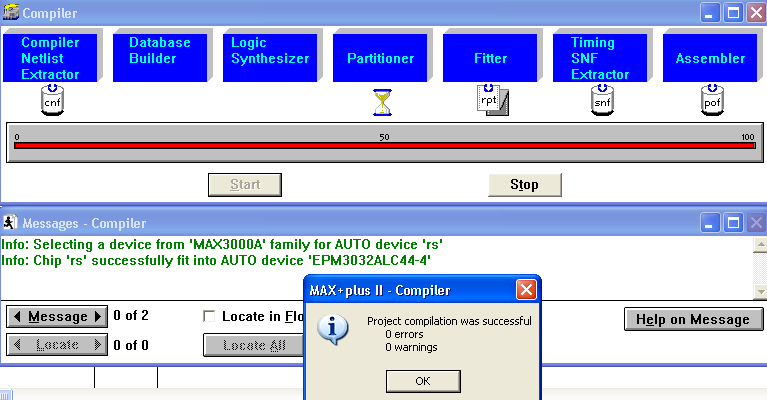
Task: Open the rpt report file icon under Fitter
Action: tap(493, 100)
